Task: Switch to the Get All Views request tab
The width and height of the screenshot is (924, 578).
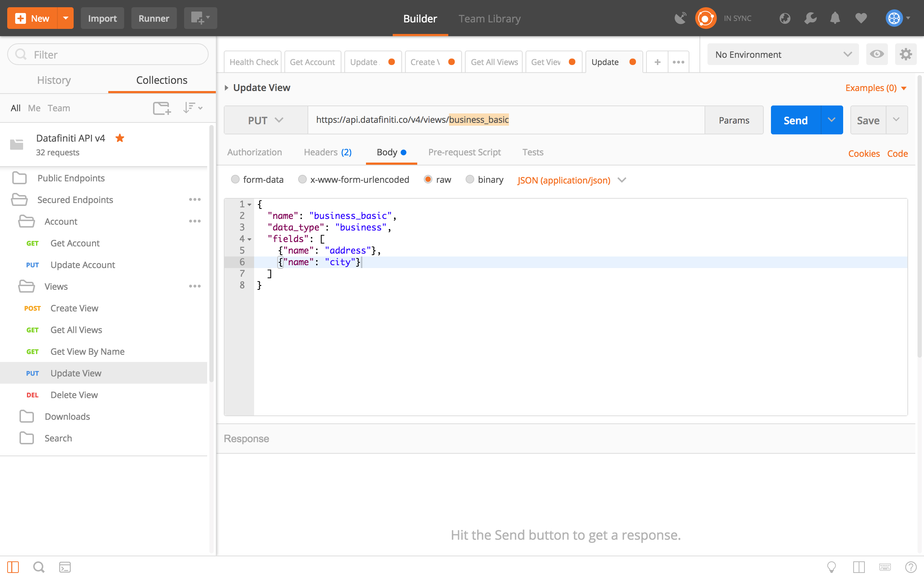Action: click(494, 62)
